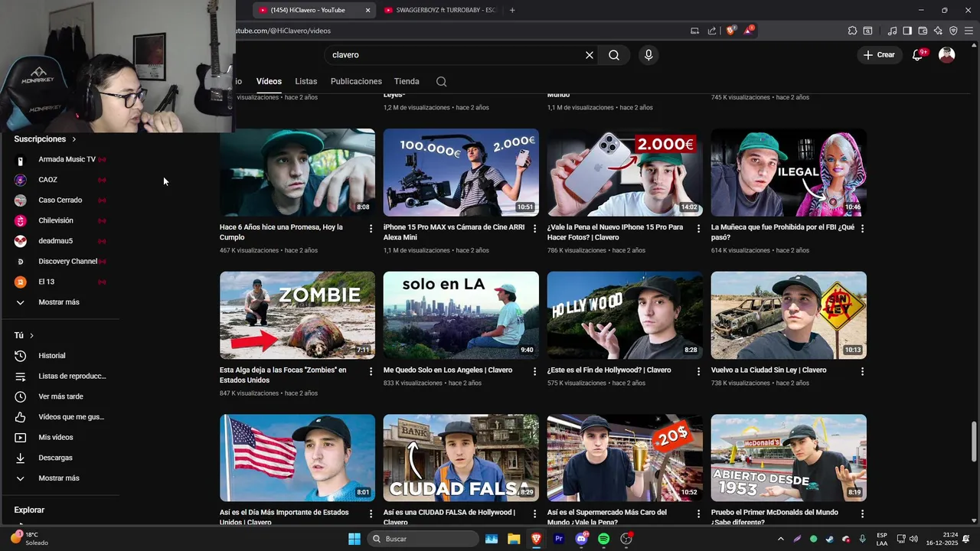Expand the Tú section chevron
Viewport: 980px width, 551px height.
click(31, 336)
